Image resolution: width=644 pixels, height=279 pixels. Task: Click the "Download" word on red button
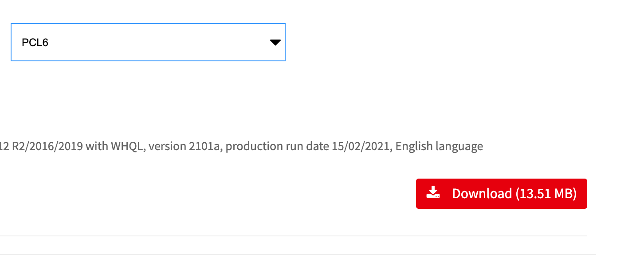(482, 194)
